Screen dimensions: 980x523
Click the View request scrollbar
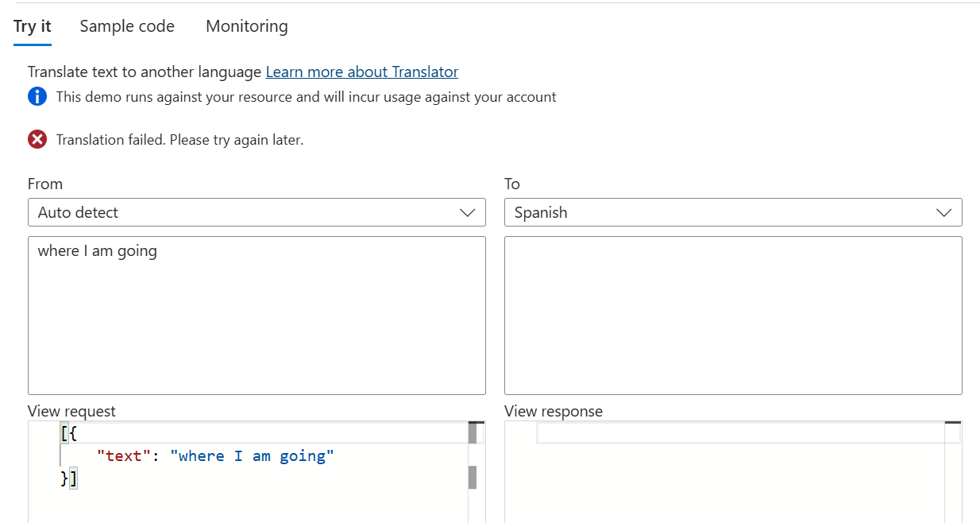pyautogui.click(x=476, y=472)
